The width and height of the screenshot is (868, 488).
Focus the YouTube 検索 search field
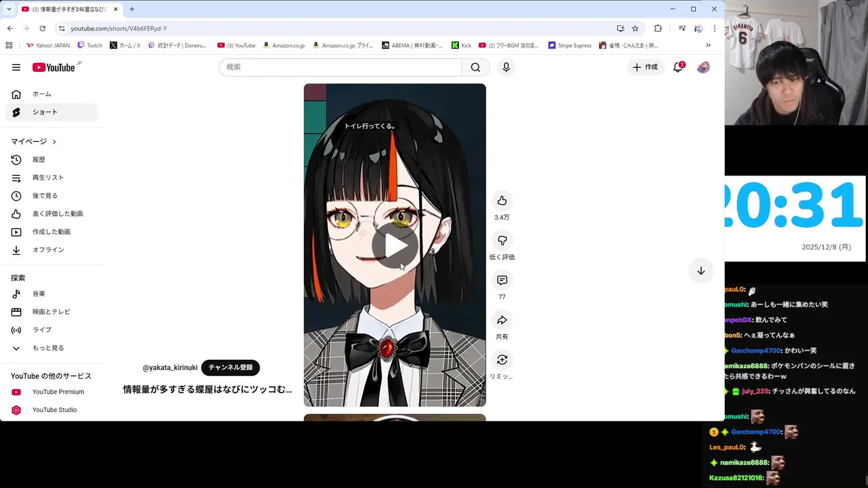click(340, 67)
